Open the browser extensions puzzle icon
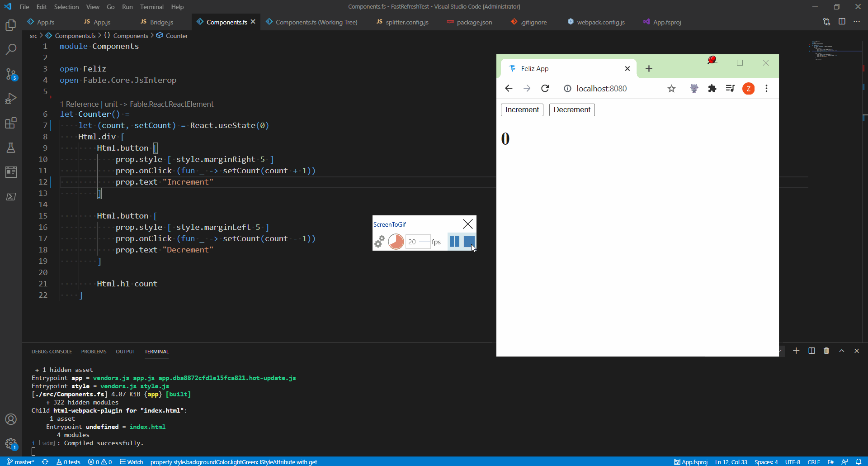Viewport: 868px width, 466px height. [x=712, y=88]
